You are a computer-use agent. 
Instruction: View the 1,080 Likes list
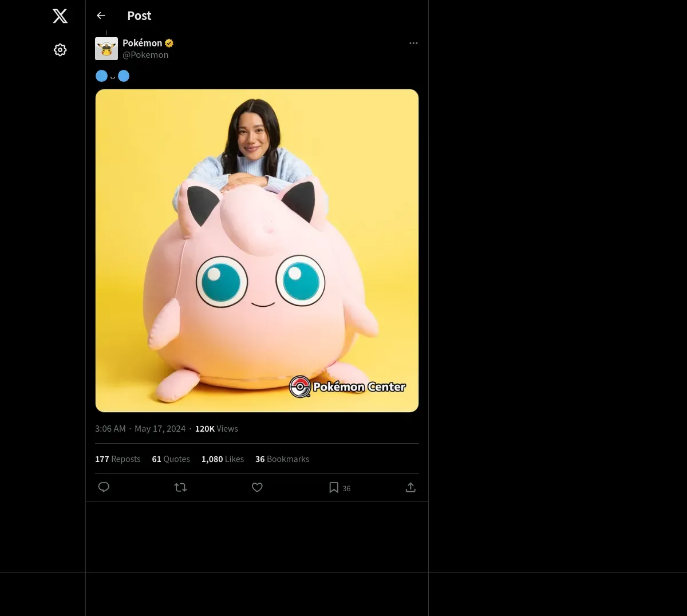[x=223, y=459]
